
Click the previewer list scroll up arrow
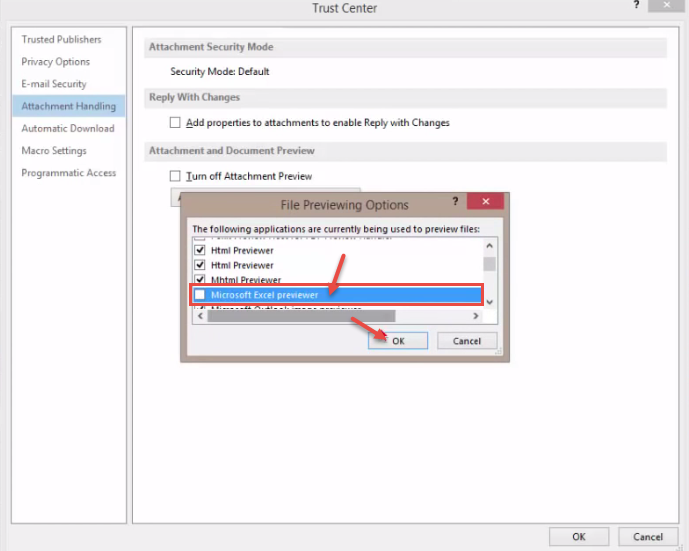coord(490,246)
